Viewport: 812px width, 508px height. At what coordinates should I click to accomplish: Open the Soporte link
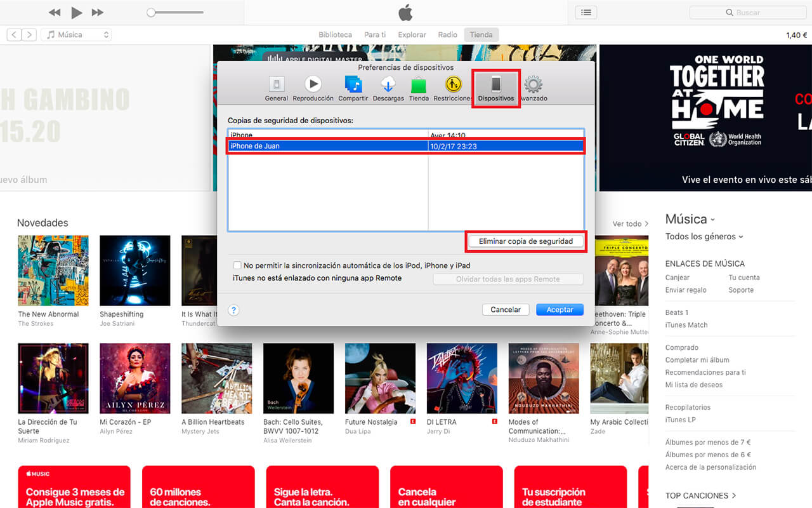tap(741, 290)
